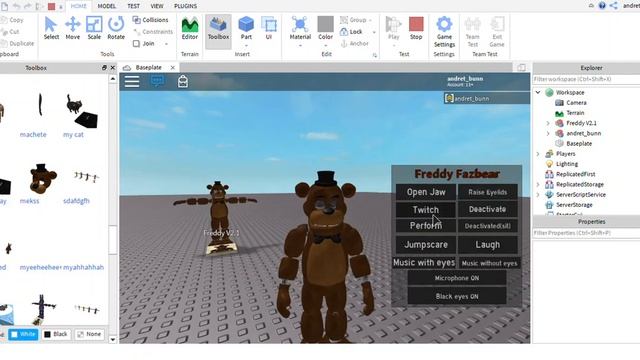640x360 pixels.
Task: Toggle the Collisions option
Action: tap(151, 20)
